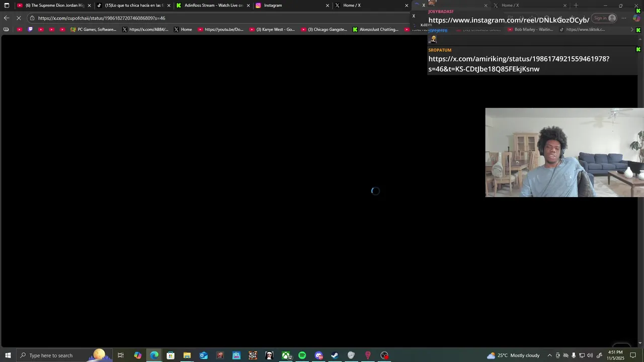
Task: Open the tiktok.c... bookmark
Action: (x=582, y=30)
